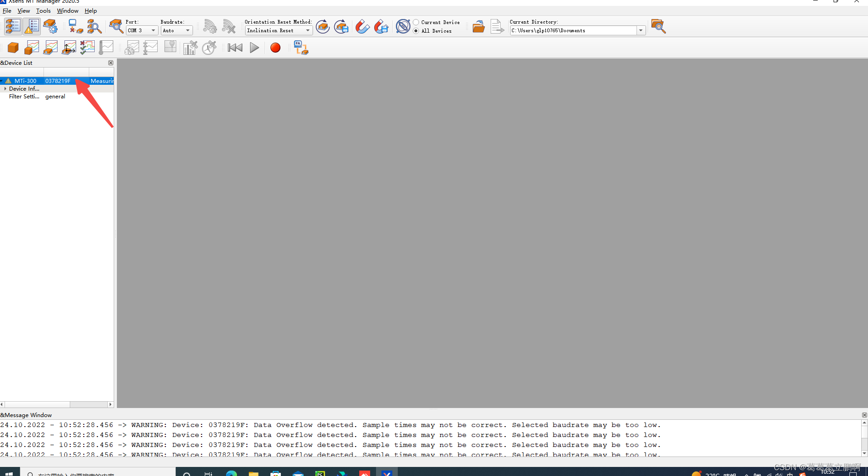Image resolution: width=868 pixels, height=476 pixels.
Task: Open the Window menu
Action: 68,11
